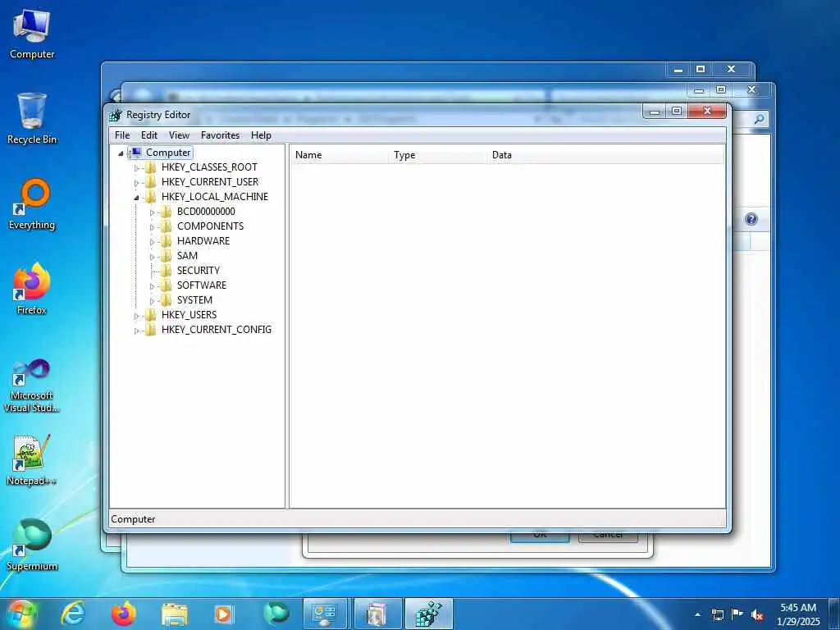Expand the HKEY_CURRENT_CONFIG arrow
The height and width of the screenshot is (630, 840).
pos(137,331)
